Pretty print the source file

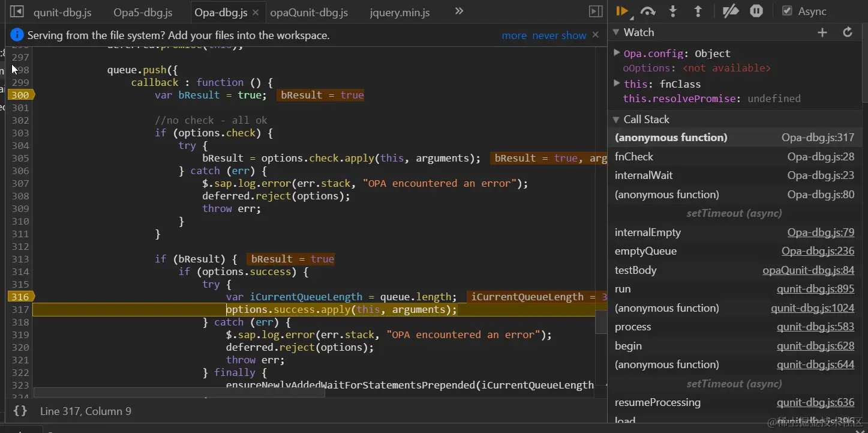pos(20,411)
